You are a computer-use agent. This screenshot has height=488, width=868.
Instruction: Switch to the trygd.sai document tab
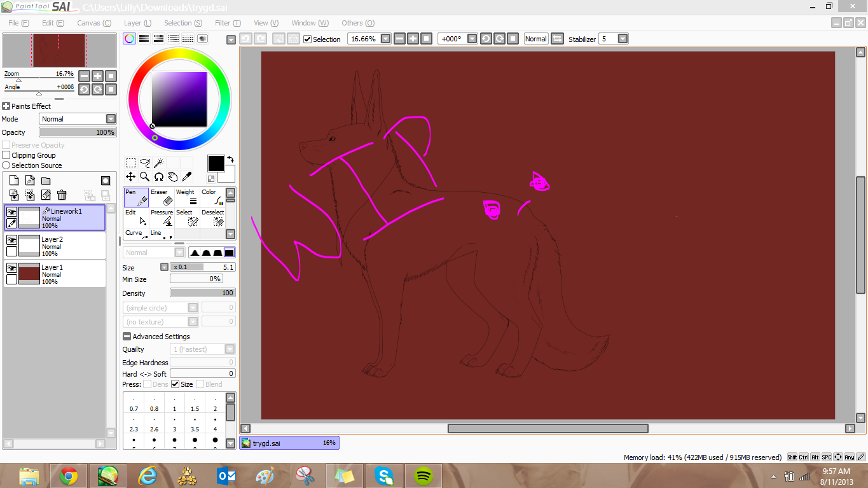[x=289, y=443]
